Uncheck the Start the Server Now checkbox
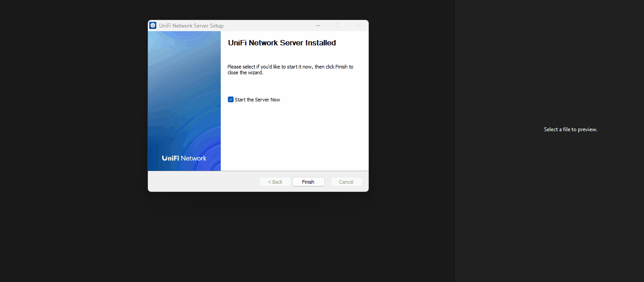Screen dimensions: 644x282 [231, 100]
